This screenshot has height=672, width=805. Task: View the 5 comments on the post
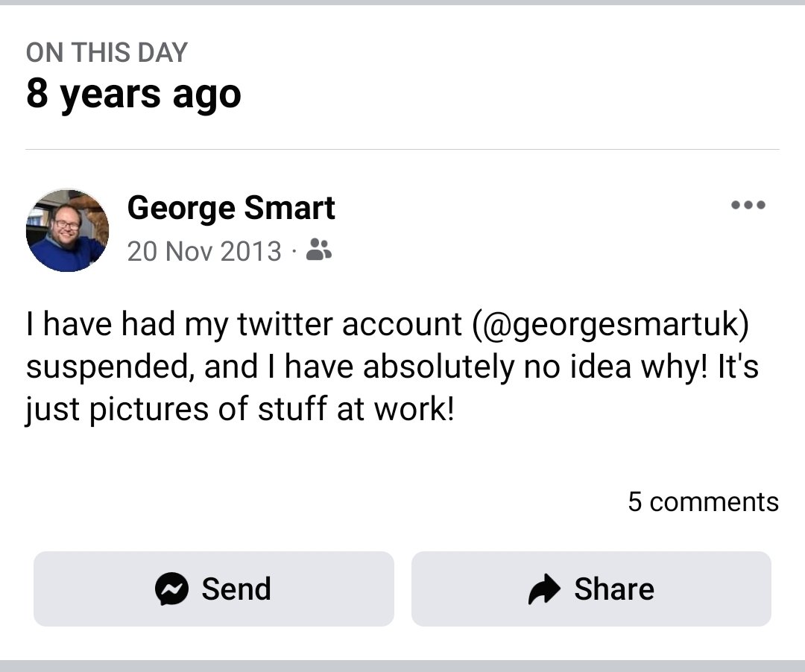pyautogui.click(x=702, y=501)
